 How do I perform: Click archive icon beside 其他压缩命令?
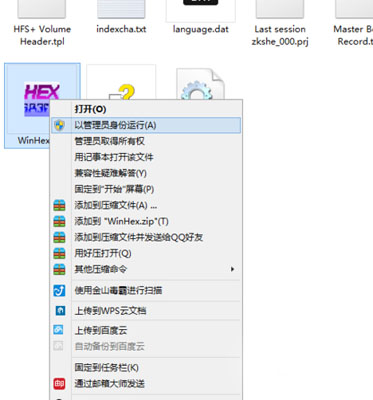point(59,269)
